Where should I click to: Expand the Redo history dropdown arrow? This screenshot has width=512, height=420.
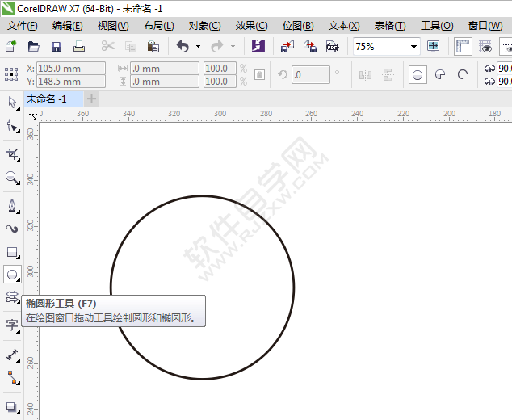[x=233, y=47]
